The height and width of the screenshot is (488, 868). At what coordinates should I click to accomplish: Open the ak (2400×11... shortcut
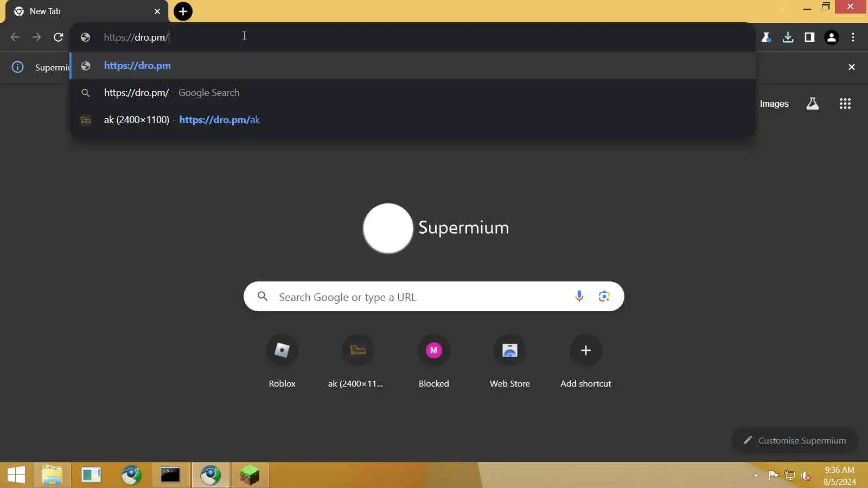click(x=356, y=361)
